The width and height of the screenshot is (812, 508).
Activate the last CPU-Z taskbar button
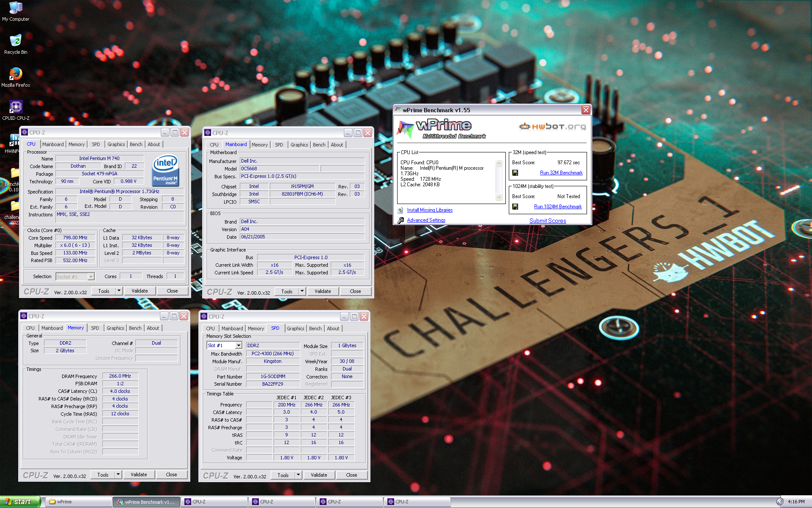[417, 502]
